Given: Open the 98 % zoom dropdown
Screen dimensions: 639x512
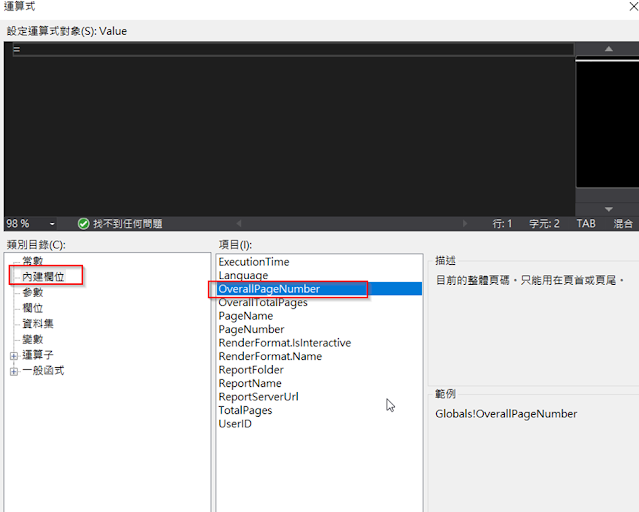Looking at the screenshot, I should click(x=52, y=224).
